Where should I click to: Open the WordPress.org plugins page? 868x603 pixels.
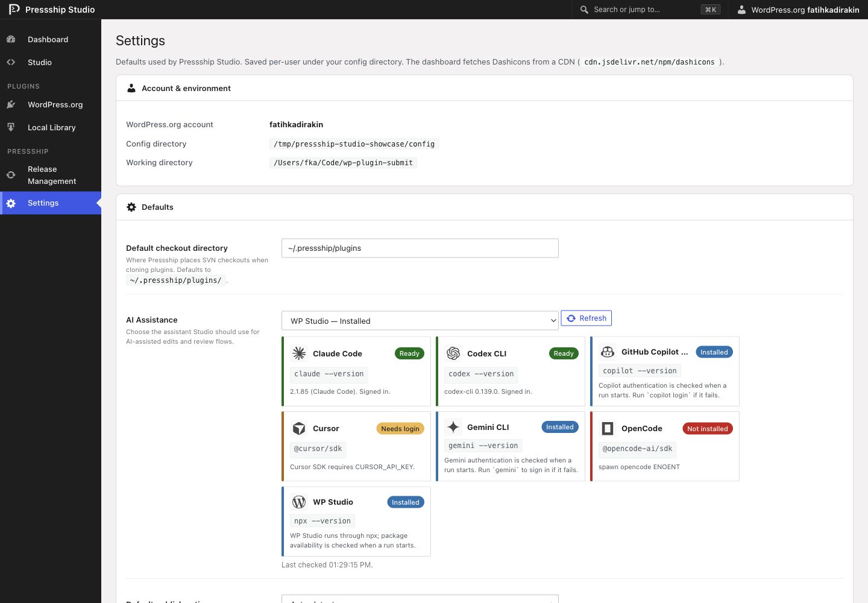click(51, 104)
